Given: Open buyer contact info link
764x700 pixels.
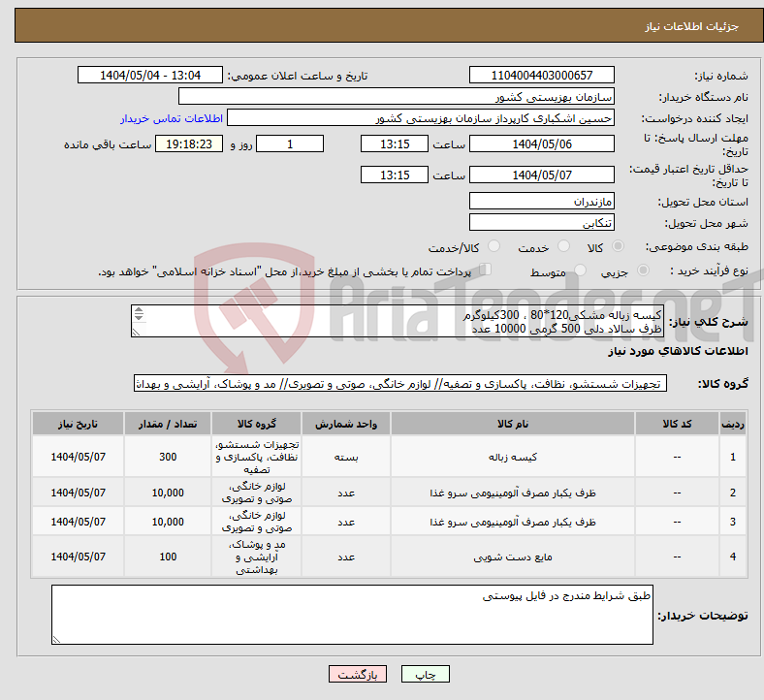Looking at the screenshot, I should (x=172, y=118).
